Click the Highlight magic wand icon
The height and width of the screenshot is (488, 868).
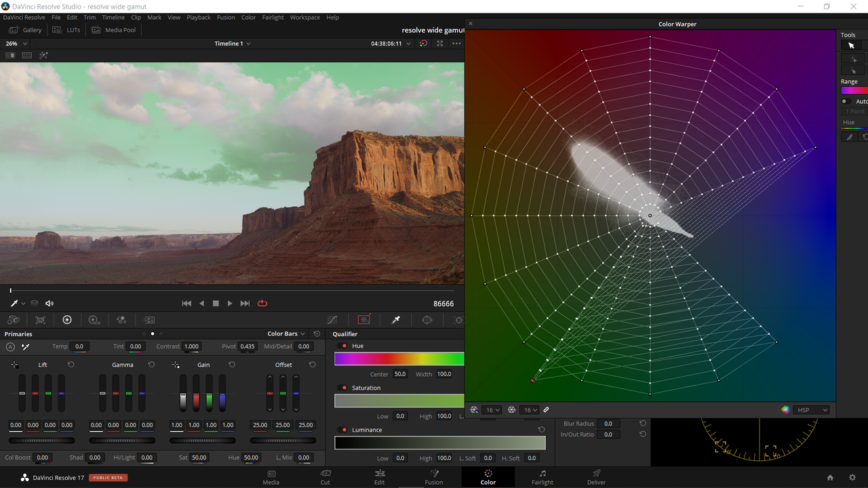coord(43,55)
